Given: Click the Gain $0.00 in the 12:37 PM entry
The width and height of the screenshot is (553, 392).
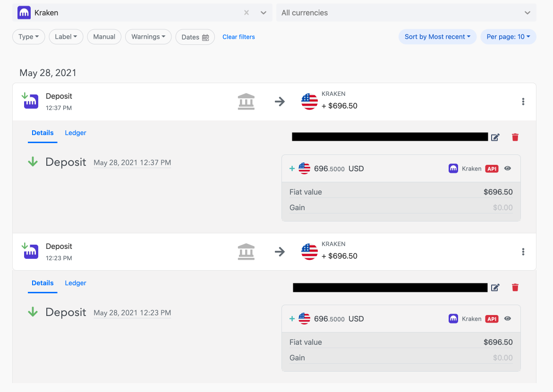Looking at the screenshot, I should [x=502, y=207].
